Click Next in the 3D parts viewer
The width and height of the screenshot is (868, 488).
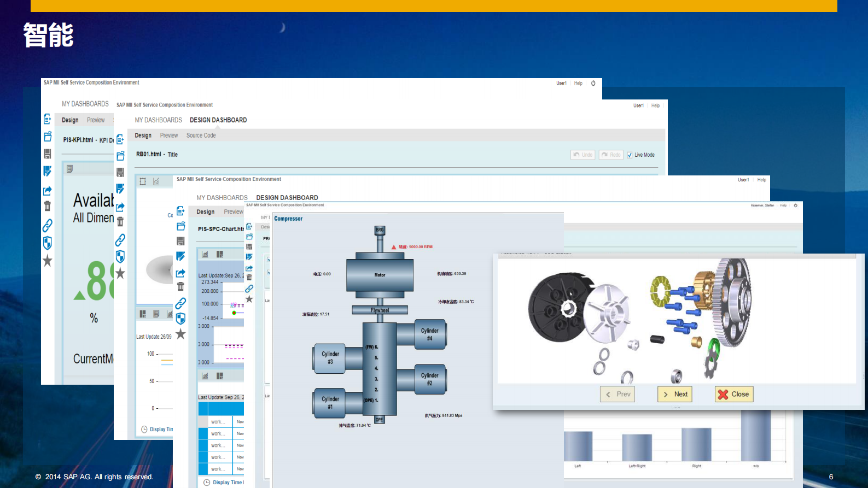pos(674,394)
